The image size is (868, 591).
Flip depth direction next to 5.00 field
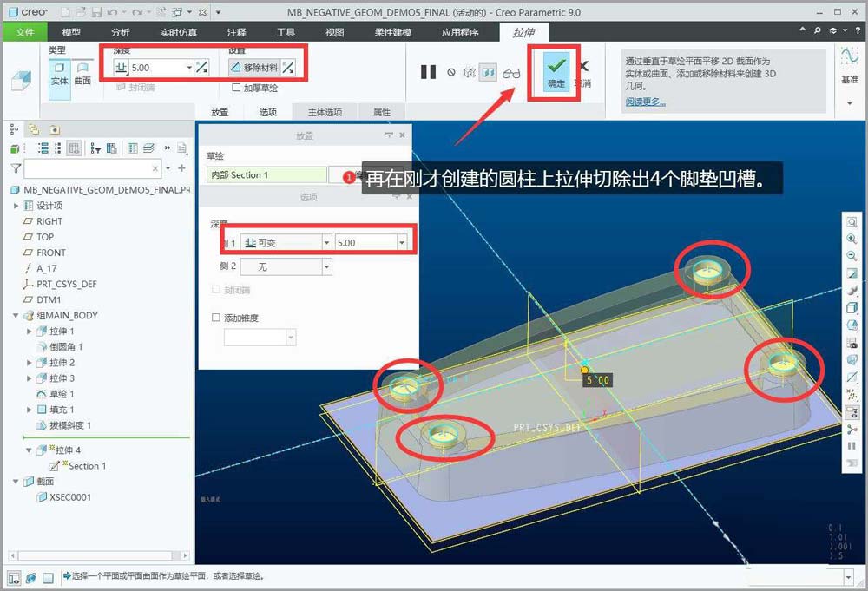click(x=202, y=68)
